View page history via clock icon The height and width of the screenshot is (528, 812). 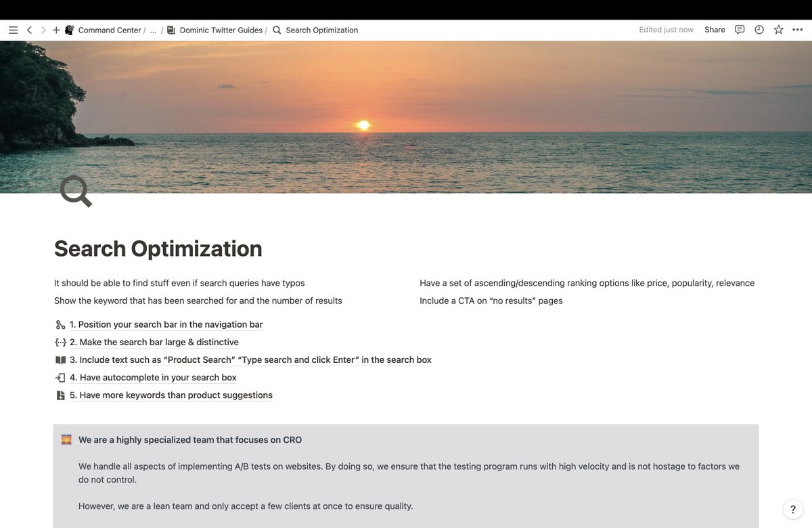(x=759, y=29)
